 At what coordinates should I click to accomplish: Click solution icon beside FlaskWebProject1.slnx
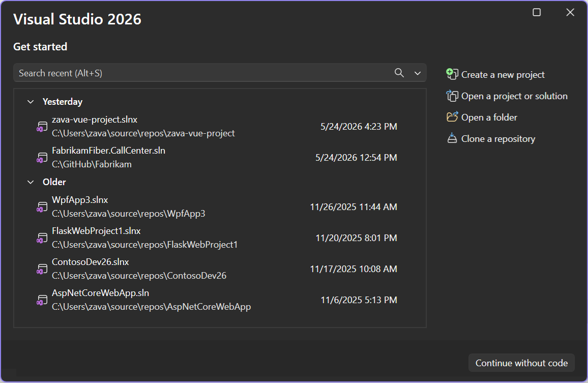click(42, 238)
